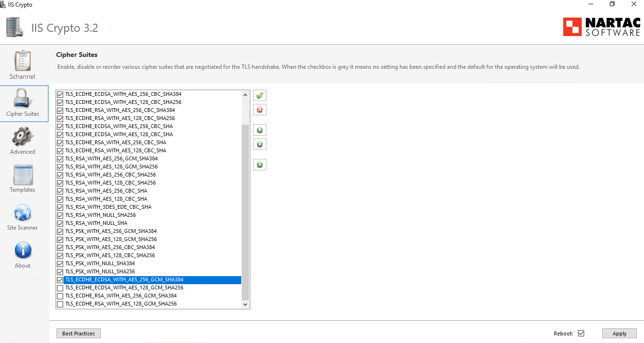The width and height of the screenshot is (644, 343).
Task: Click the title bar IIS Crypto app icon
Action: [3, 4]
